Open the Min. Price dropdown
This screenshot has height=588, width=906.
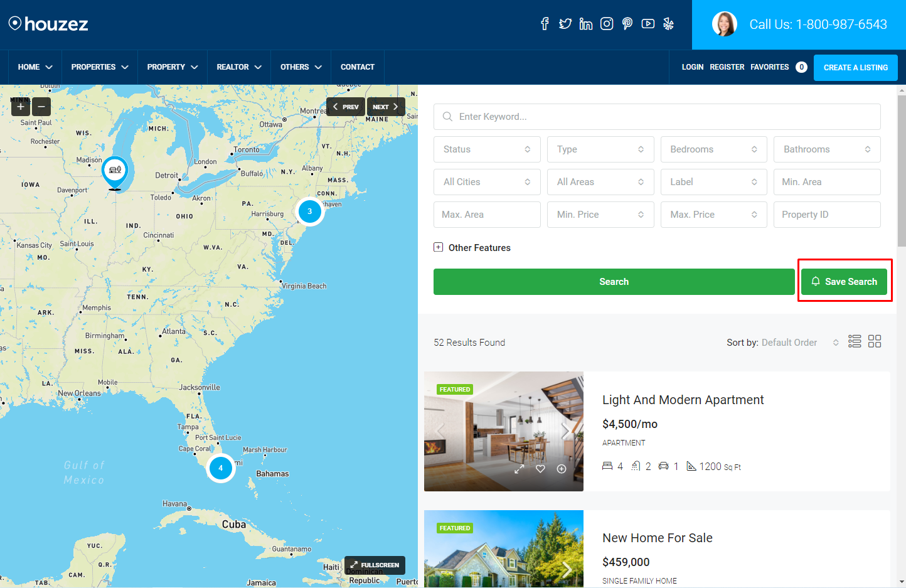point(600,215)
